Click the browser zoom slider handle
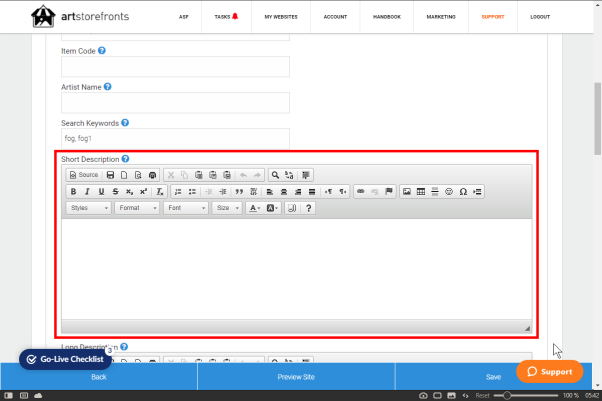 click(x=507, y=395)
